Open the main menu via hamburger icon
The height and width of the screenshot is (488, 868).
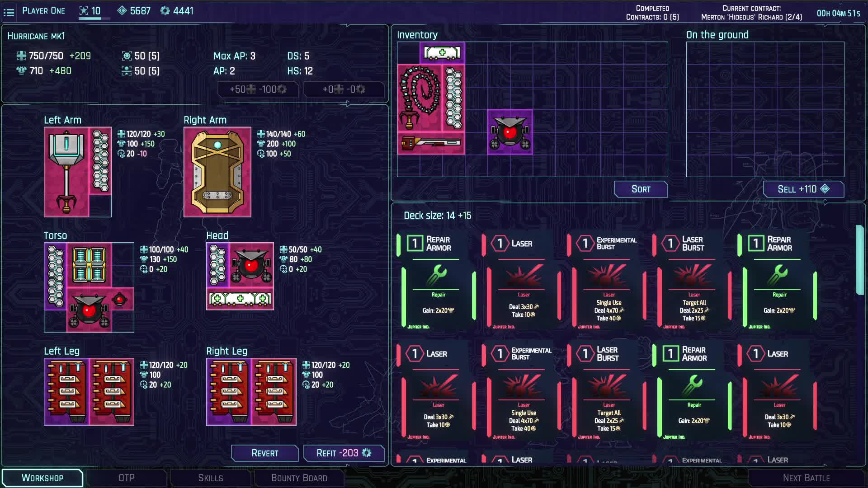click(9, 12)
